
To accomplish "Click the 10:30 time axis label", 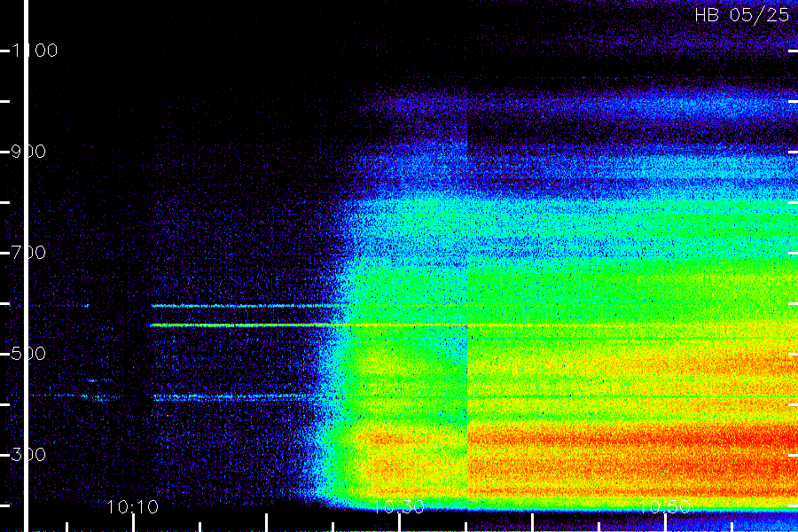I will click(399, 507).
